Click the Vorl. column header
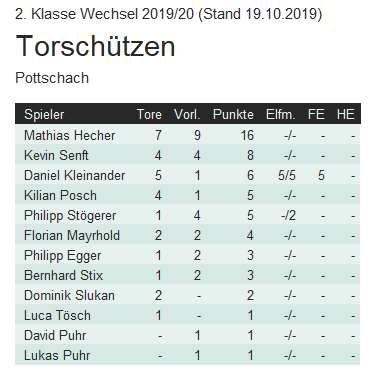This screenshot has height=372, width=375. (x=187, y=114)
